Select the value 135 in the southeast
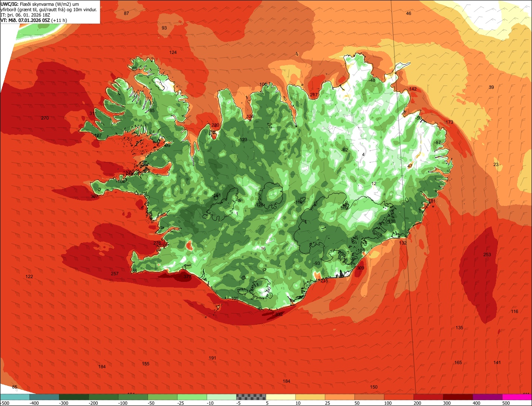Viewport: 532px width, 406px height. click(459, 328)
